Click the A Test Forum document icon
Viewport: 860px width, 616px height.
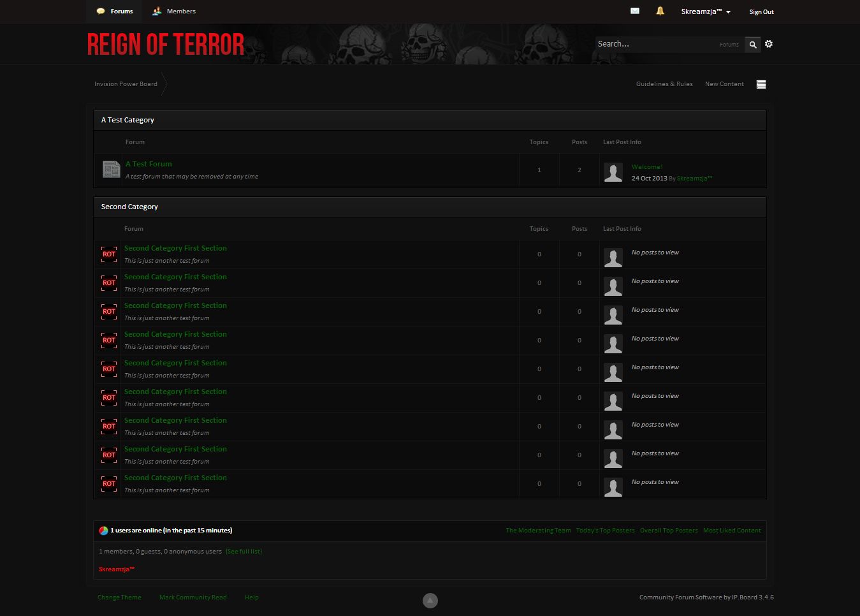(111, 170)
